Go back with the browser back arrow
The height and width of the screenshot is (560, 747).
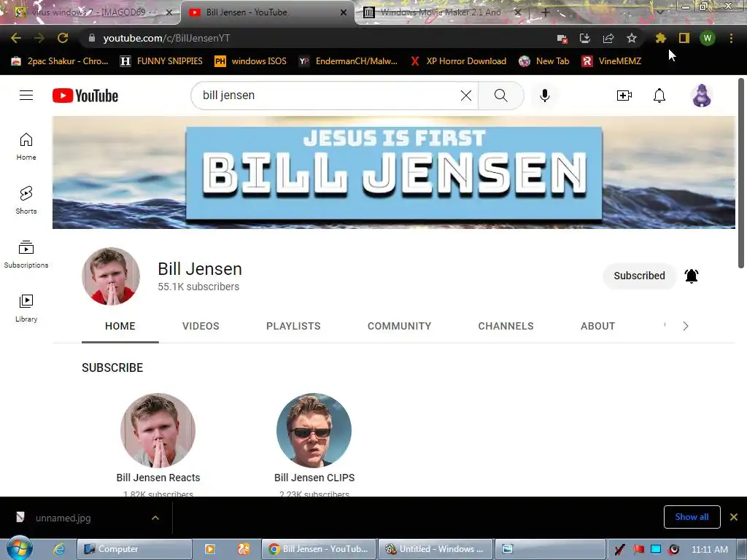pos(16,38)
